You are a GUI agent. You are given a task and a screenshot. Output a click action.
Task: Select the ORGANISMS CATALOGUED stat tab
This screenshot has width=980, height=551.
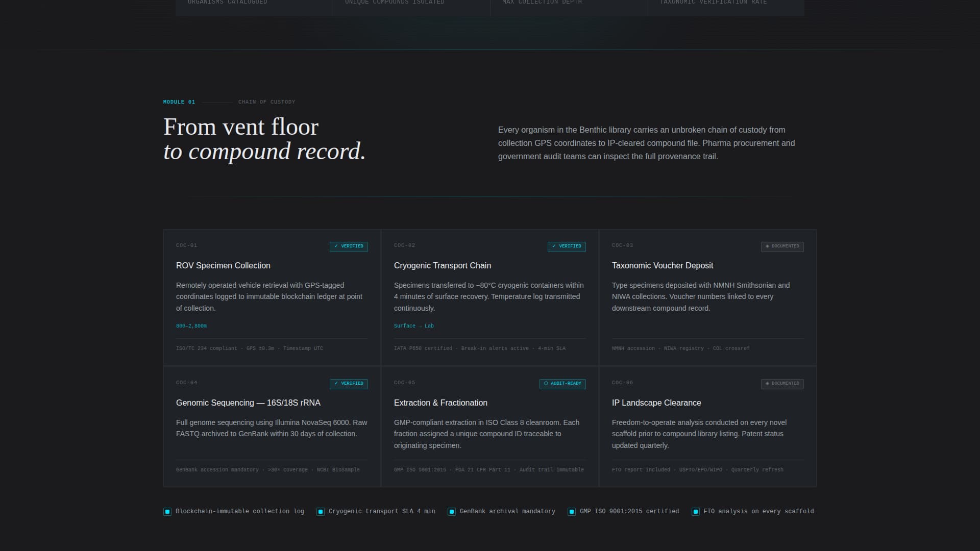click(227, 5)
